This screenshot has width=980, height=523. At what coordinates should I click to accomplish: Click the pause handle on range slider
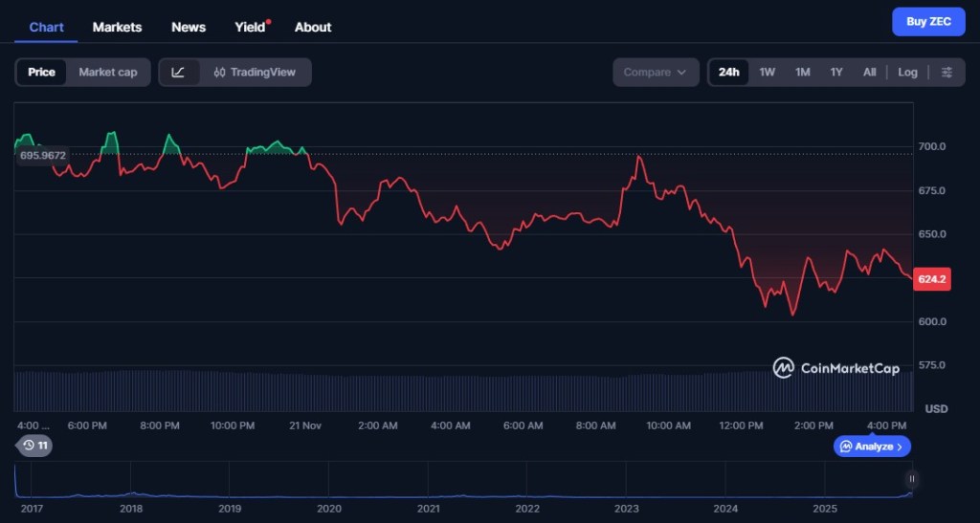pyautogui.click(x=912, y=479)
